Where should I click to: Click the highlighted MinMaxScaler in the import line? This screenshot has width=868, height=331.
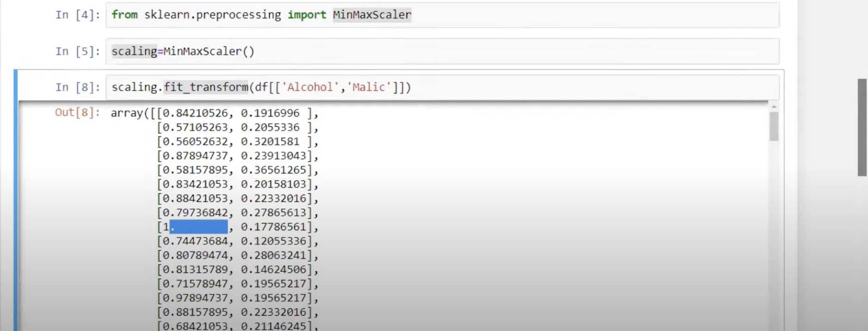pyautogui.click(x=372, y=15)
